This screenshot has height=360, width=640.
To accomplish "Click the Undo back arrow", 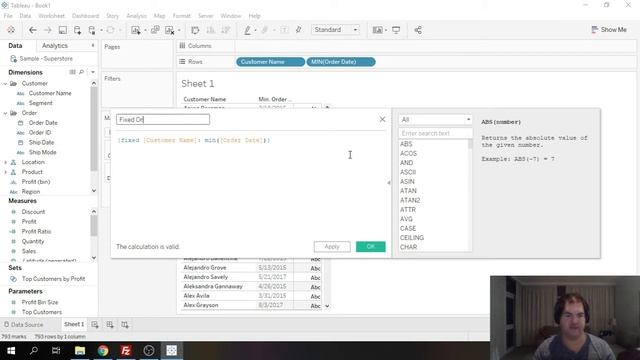I will tap(33, 30).
